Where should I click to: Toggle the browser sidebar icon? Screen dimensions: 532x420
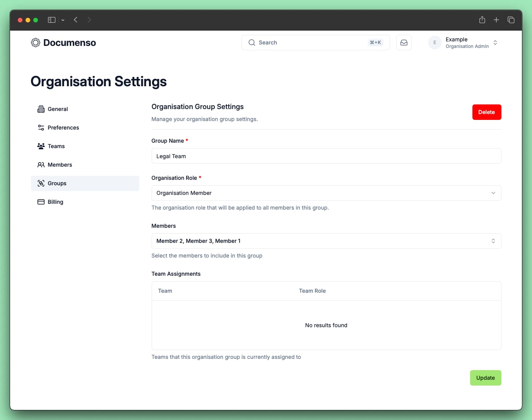(51, 20)
